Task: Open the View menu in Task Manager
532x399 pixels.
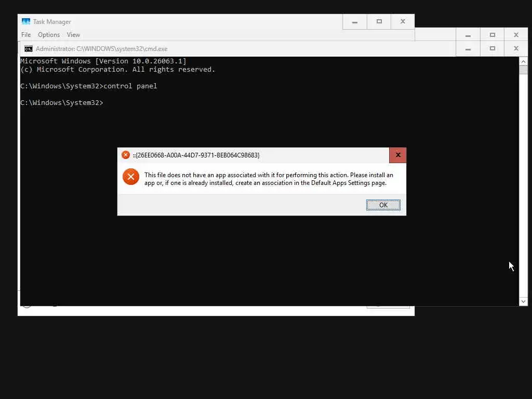Action: [x=73, y=35]
